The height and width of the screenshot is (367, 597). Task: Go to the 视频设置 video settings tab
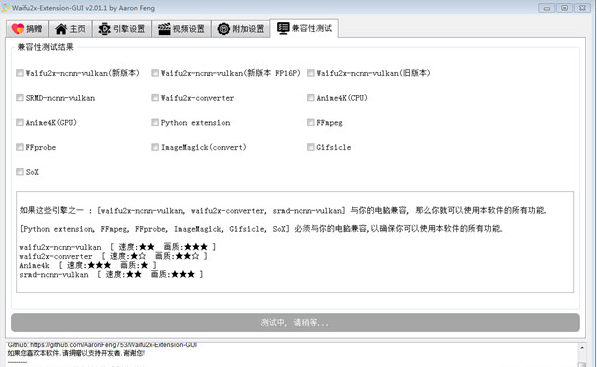[x=181, y=29]
